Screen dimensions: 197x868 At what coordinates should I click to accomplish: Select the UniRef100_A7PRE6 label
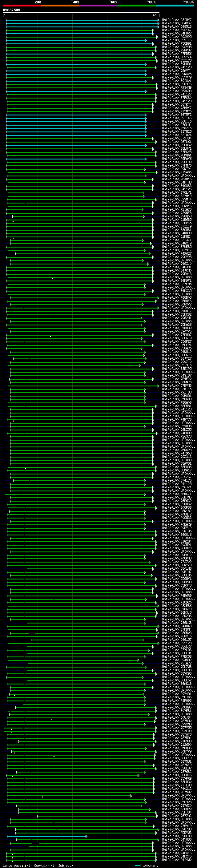[x=176, y=54]
